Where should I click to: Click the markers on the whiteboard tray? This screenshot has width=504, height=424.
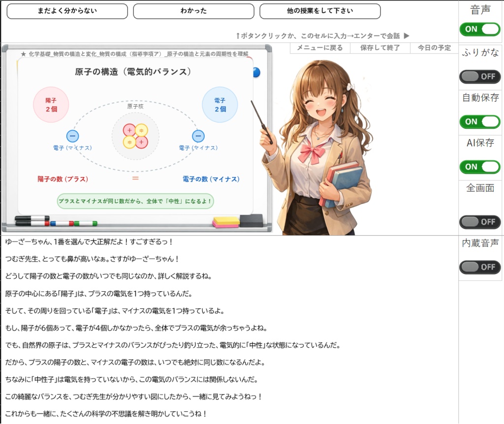coord(56,221)
